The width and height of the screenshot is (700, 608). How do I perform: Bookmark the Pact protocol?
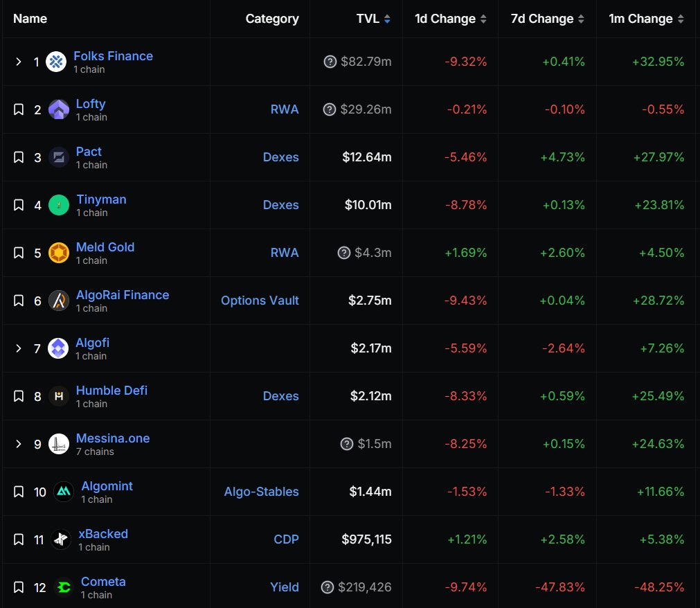18,157
